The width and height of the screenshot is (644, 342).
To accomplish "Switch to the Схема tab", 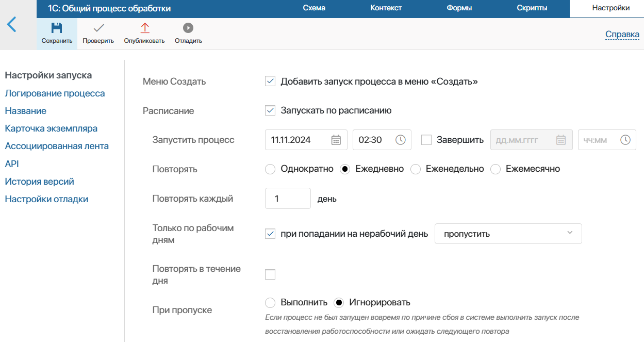I will coord(314,8).
